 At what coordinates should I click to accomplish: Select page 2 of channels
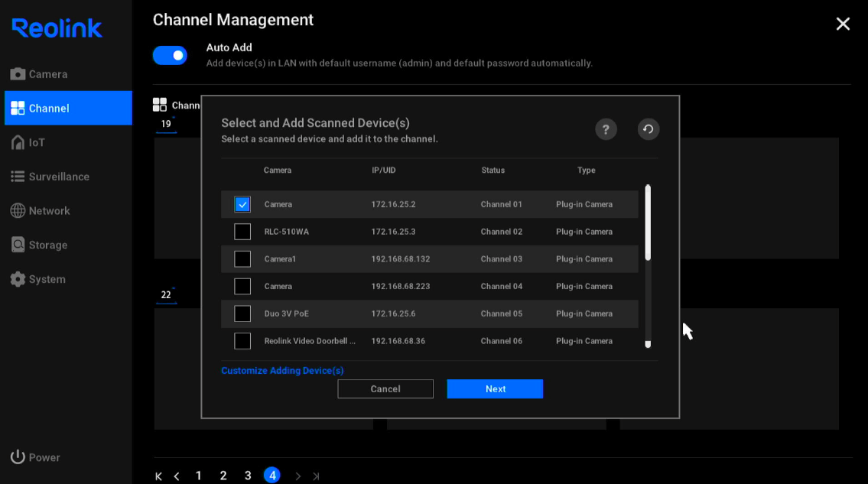click(x=223, y=476)
